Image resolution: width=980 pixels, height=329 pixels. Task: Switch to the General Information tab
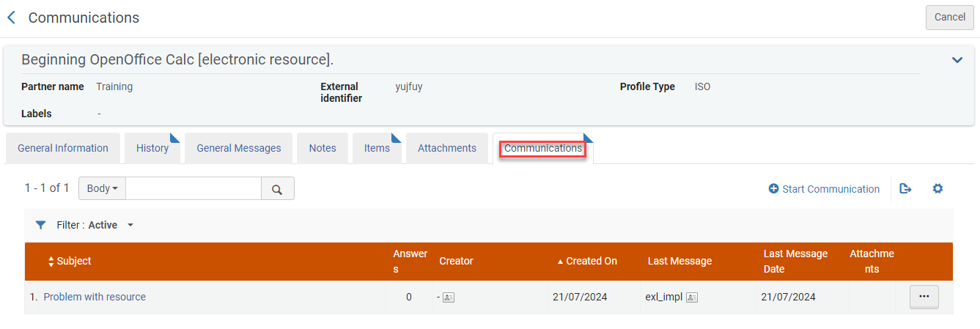coord(63,148)
